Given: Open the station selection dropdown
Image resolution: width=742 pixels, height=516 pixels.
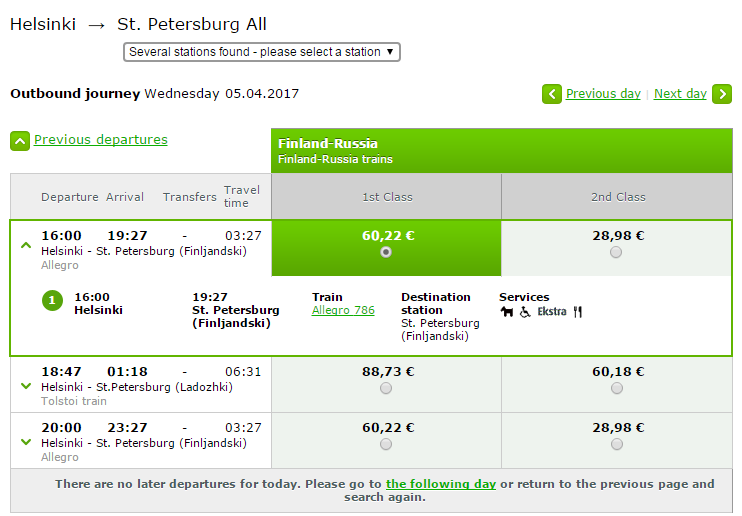Looking at the screenshot, I should tap(262, 52).
